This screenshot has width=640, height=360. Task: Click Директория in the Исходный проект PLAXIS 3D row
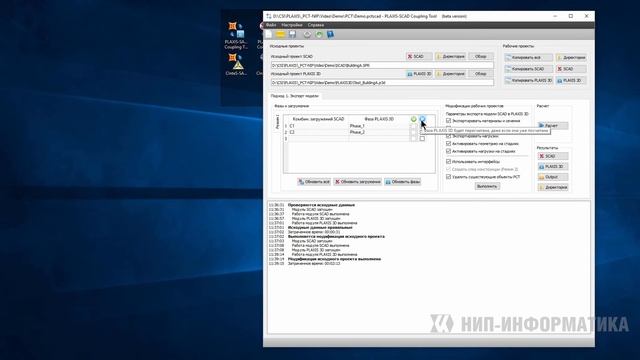click(x=451, y=74)
